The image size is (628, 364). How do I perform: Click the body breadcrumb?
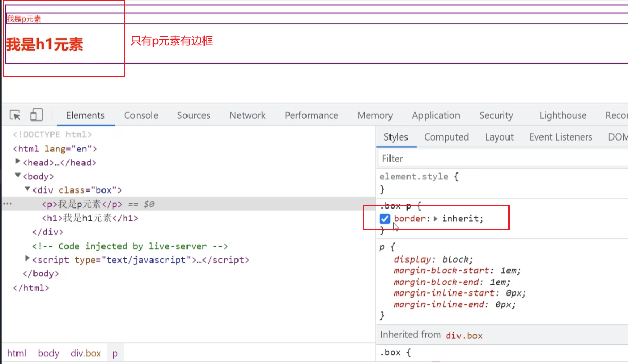click(48, 353)
